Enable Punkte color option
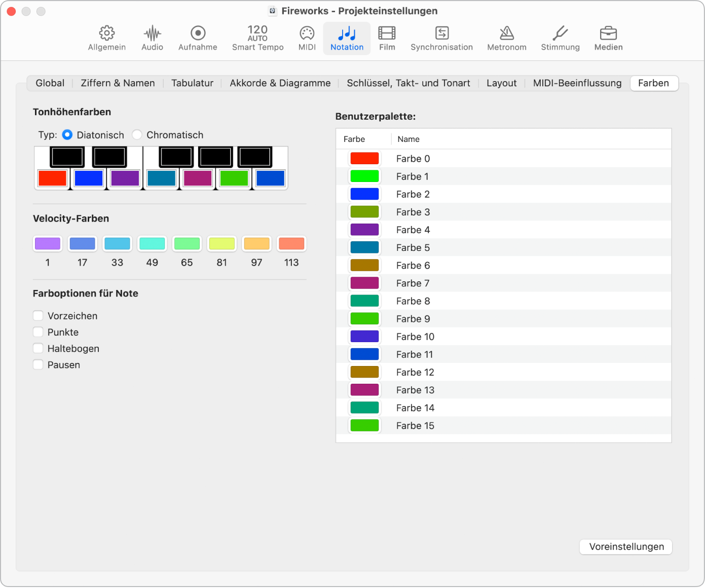Viewport: 705px width, 588px height. [x=38, y=332]
